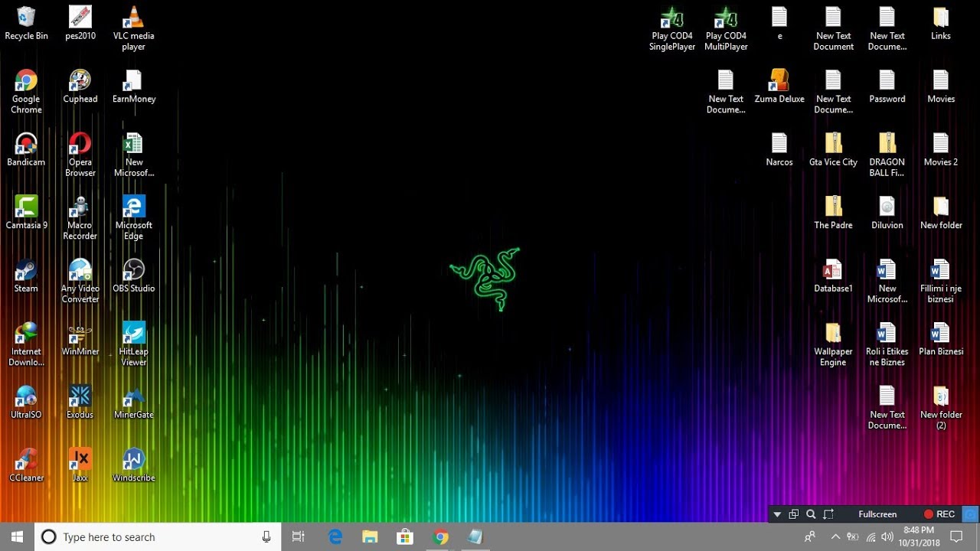Launch Google Chrome from the taskbar
Image resolution: width=980 pixels, height=551 pixels.
click(440, 536)
